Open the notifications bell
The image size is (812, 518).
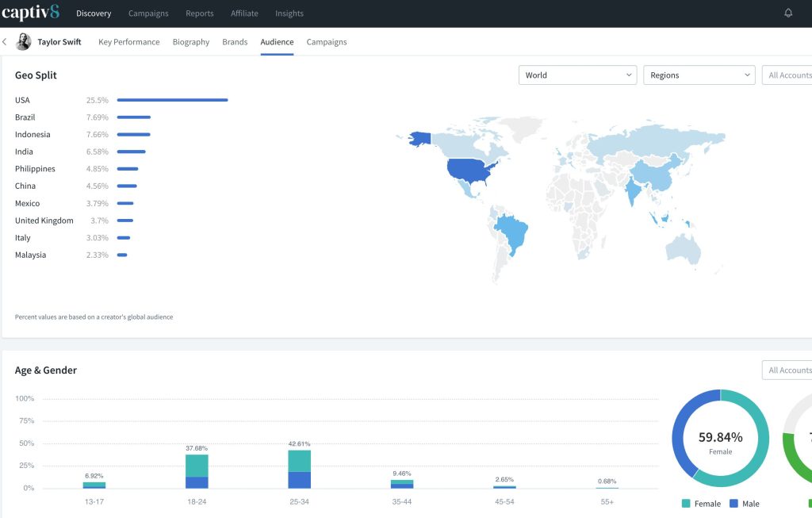(x=787, y=13)
